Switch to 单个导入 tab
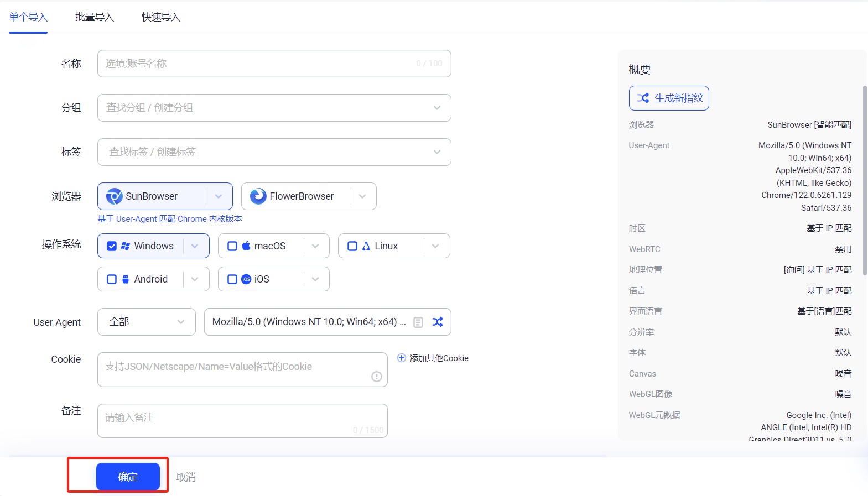This screenshot has height=496, width=868. click(28, 17)
